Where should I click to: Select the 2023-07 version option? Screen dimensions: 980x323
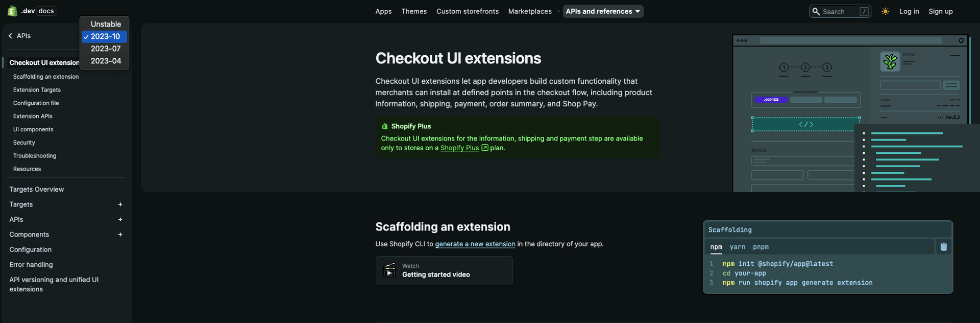pyautogui.click(x=106, y=49)
